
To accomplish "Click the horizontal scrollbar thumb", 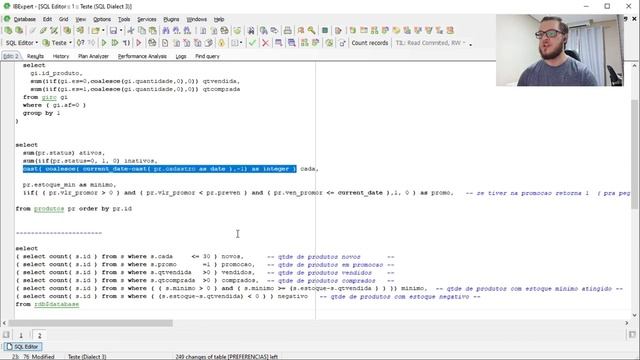I will (91, 323).
